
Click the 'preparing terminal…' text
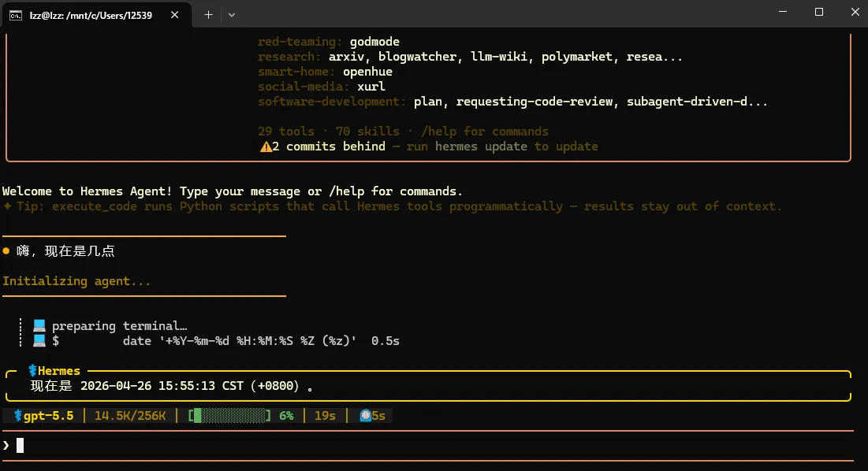coord(120,325)
